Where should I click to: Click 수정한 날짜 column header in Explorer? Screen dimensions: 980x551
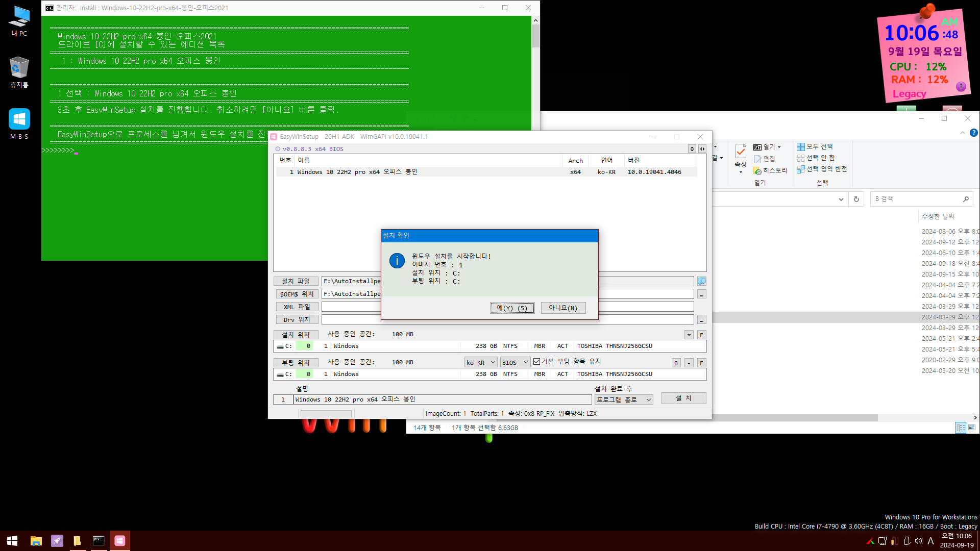pos(938,216)
